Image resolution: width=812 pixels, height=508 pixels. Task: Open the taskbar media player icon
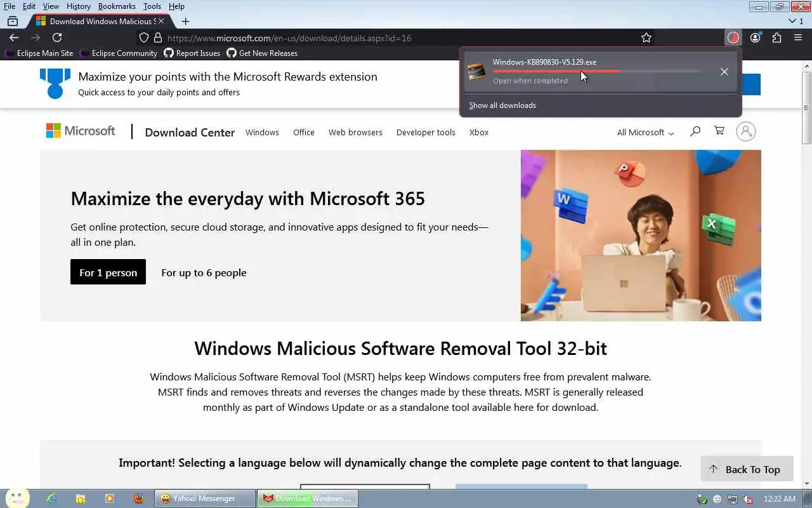(x=110, y=499)
